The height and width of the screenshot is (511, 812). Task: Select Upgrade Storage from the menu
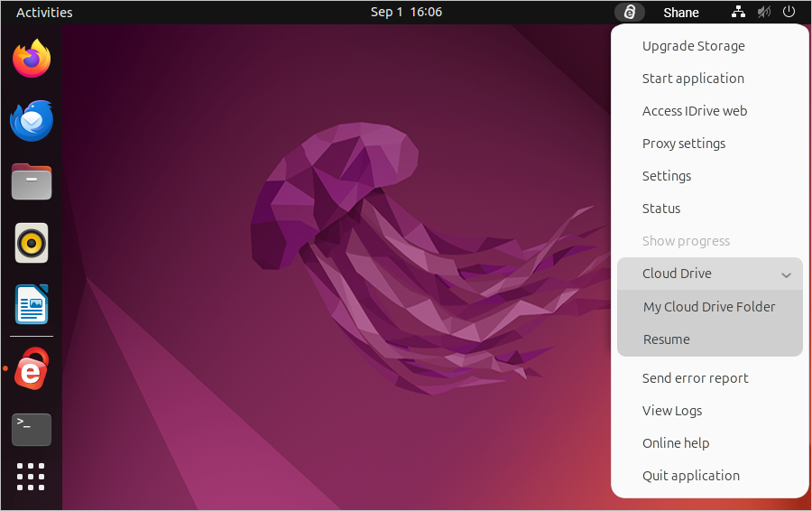[x=693, y=46]
